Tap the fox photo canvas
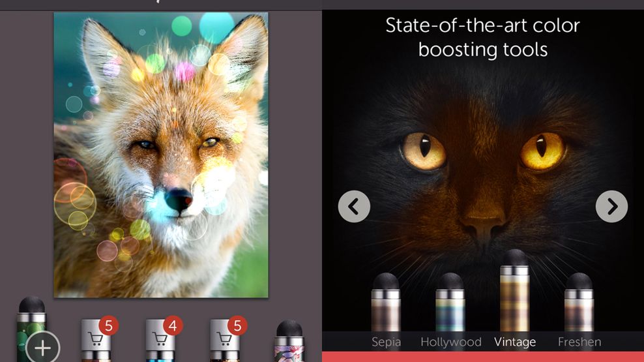The image size is (644, 362). pos(161,155)
